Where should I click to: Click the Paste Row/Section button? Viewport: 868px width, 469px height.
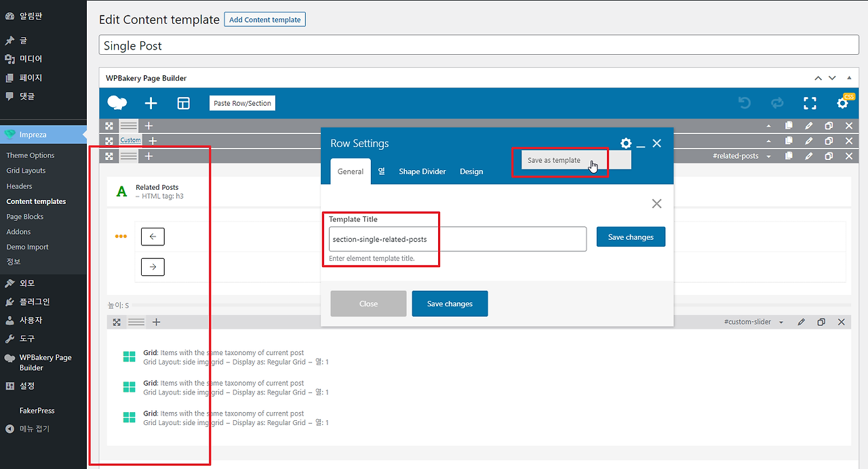[242, 103]
